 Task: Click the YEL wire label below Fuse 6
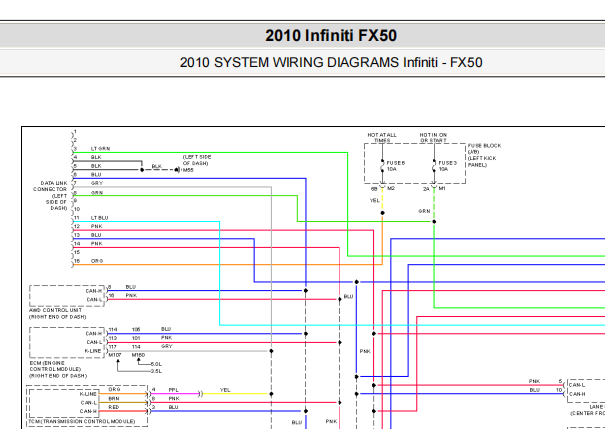coord(375,201)
